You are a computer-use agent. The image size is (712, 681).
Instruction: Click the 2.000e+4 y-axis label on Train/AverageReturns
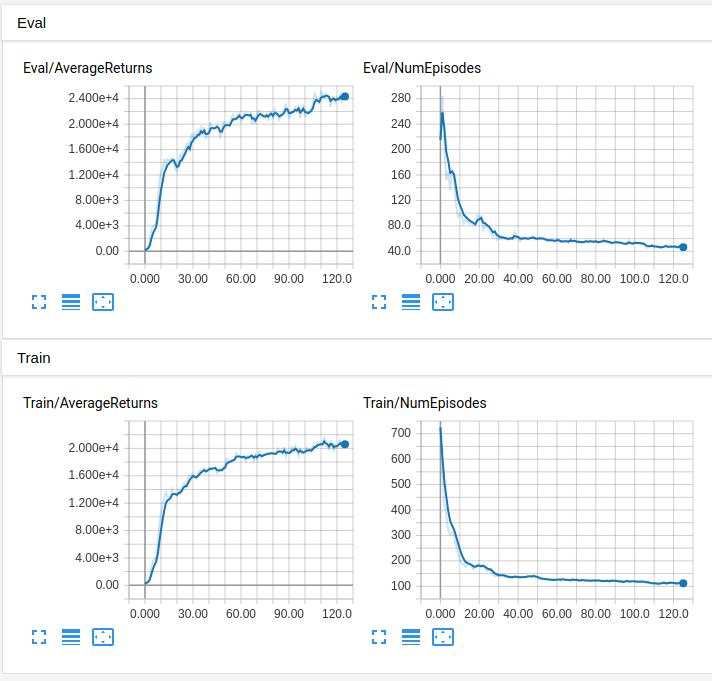94,448
